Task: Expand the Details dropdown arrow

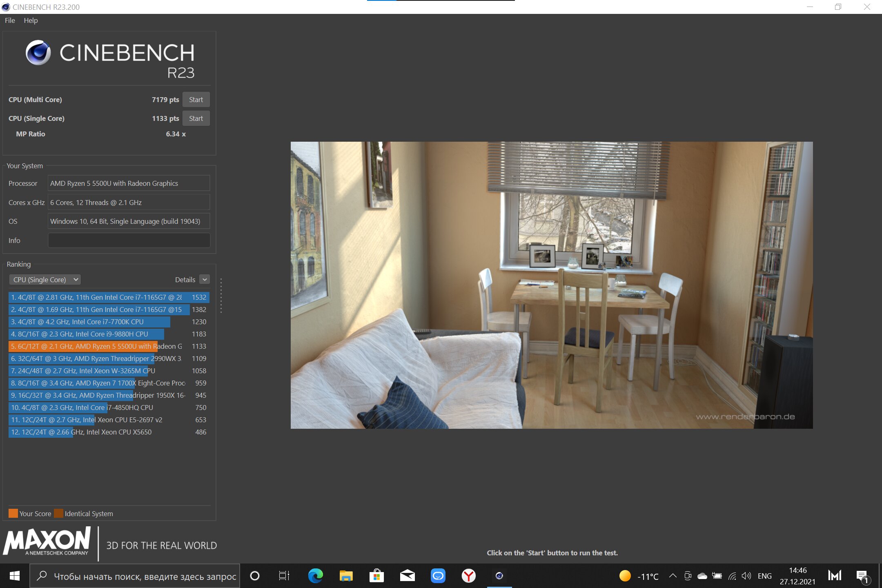Action: pyautogui.click(x=205, y=280)
